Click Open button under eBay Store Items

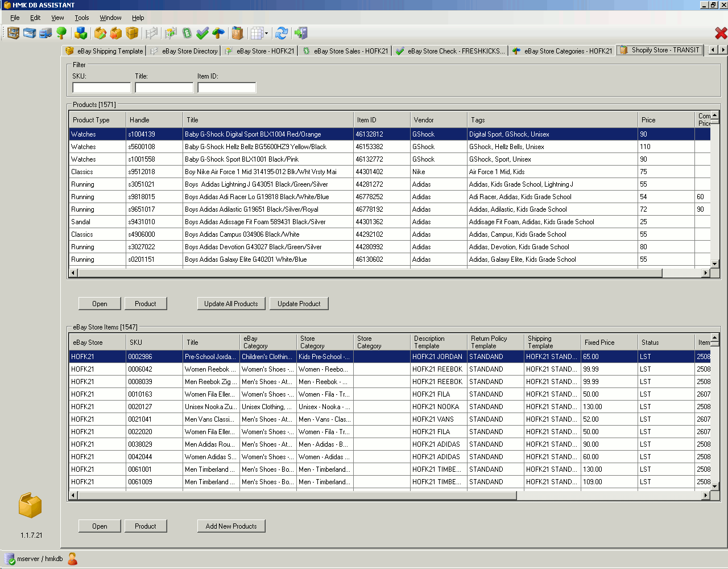100,526
